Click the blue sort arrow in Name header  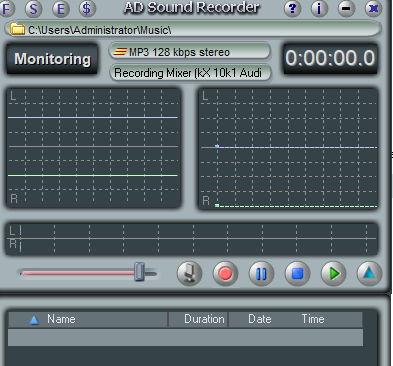[34, 320]
